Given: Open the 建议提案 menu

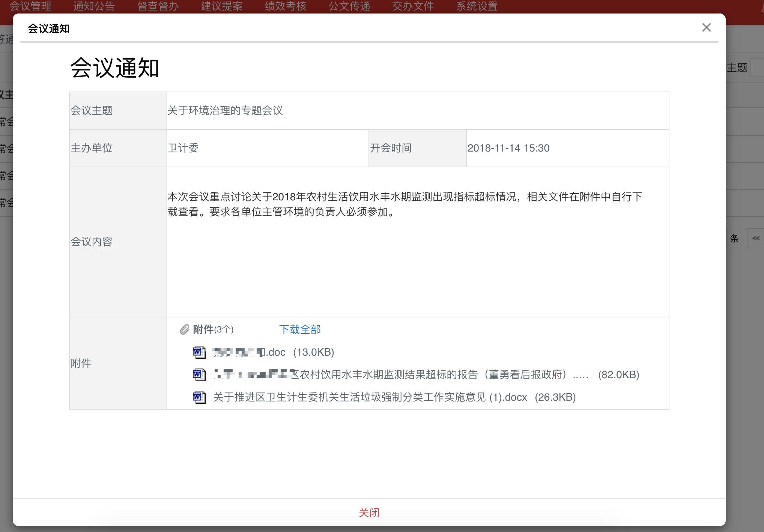Looking at the screenshot, I should coord(221,6).
